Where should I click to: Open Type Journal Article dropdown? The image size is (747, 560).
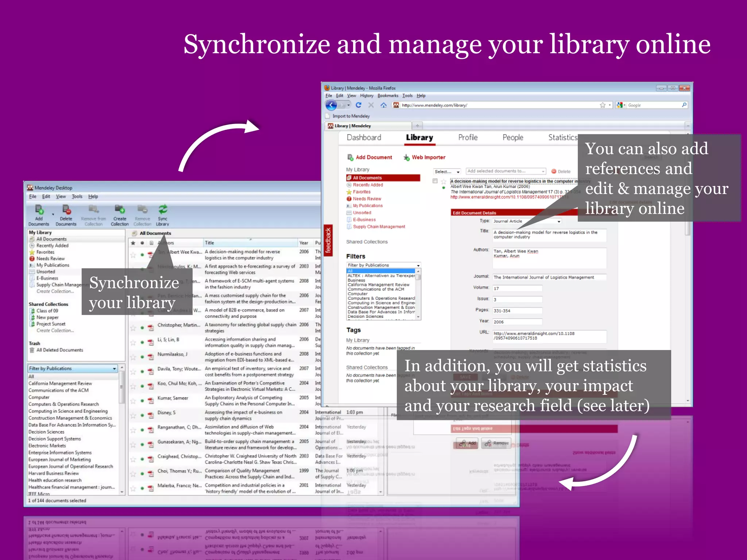click(527, 221)
